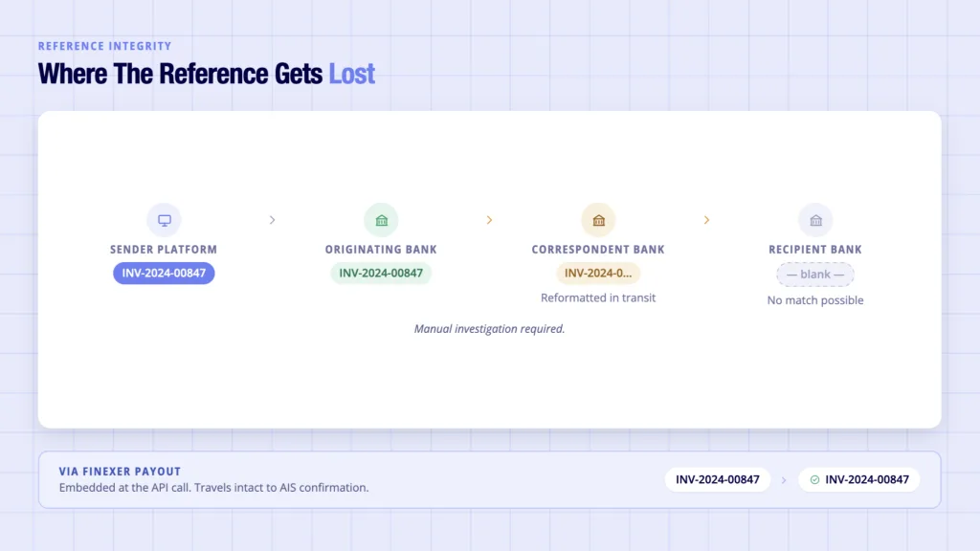Click the dashed blank reference pill
980x551 pixels.
point(815,275)
